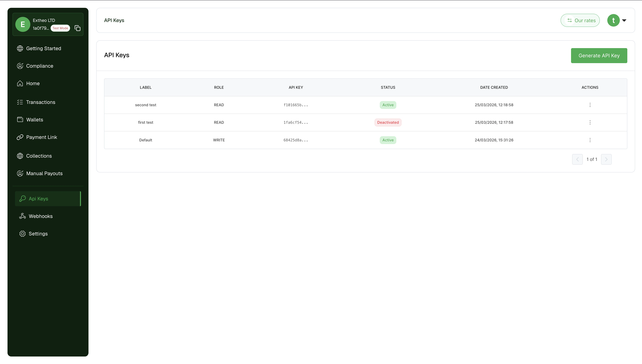The width and height of the screenshot is (642, 364).
Task: Click the Webhooks icon in the sidebar
Action: 22,216
